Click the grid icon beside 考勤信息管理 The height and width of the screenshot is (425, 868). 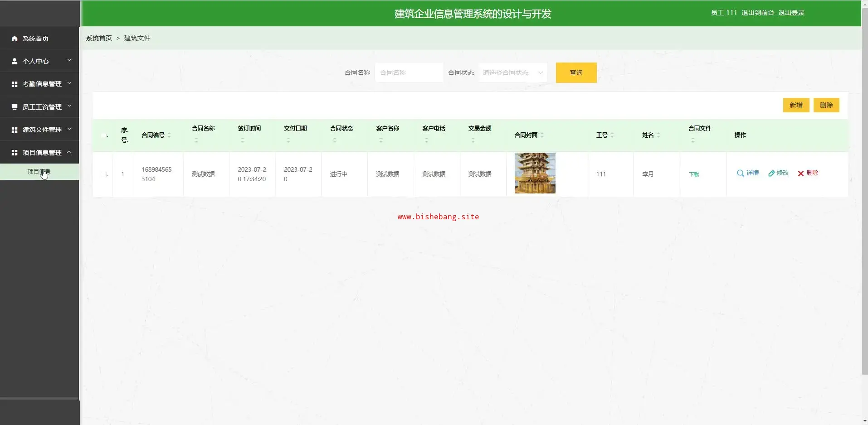pyautogui.click(x=15, y=84)
